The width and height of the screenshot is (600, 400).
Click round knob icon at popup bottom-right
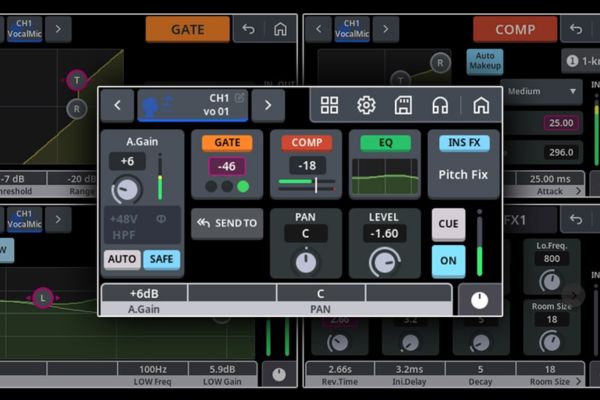(479, 300)
